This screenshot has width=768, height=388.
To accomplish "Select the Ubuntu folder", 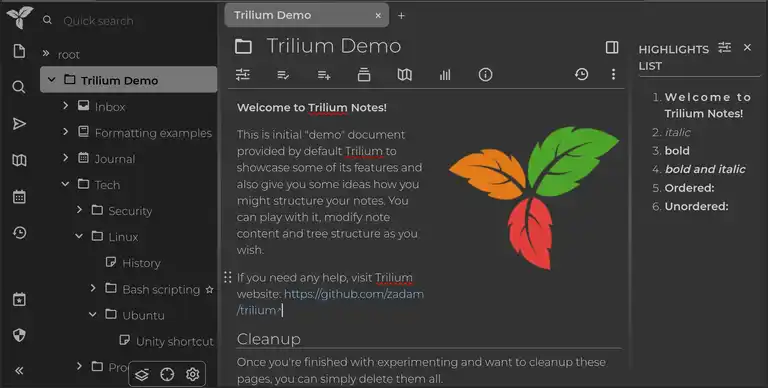I will point(143,315).
